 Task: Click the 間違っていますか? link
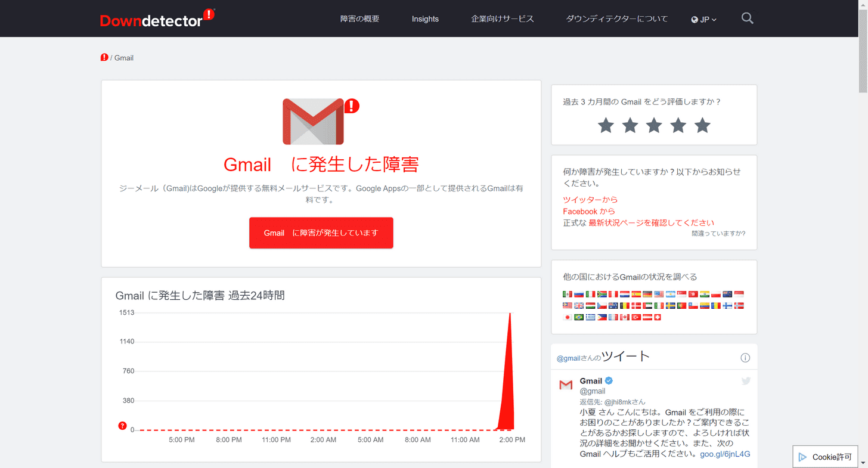click(x=718, y=234)
